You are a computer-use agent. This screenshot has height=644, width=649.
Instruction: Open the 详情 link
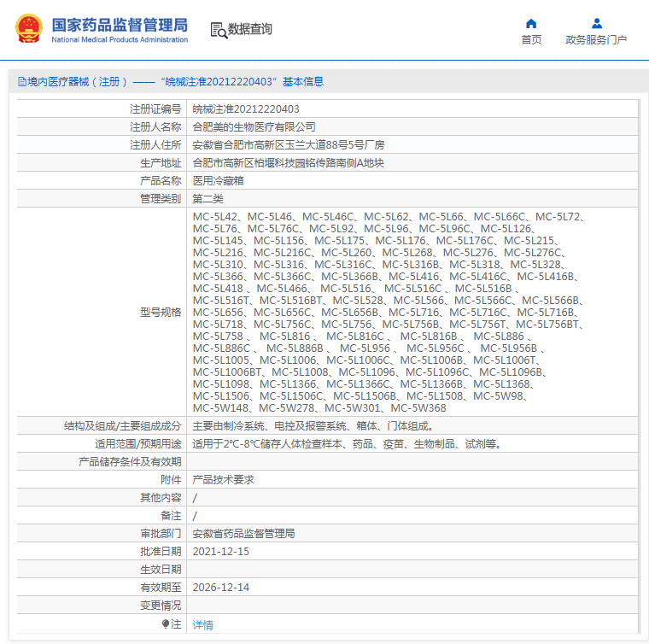click(203, 624)
